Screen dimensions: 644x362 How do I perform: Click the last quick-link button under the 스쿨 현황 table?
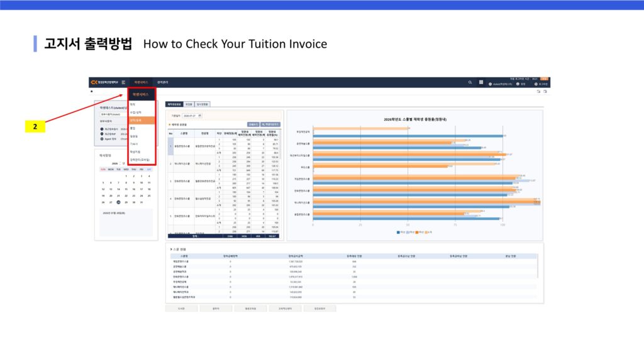pyautogui.click(x=319, y=309)
